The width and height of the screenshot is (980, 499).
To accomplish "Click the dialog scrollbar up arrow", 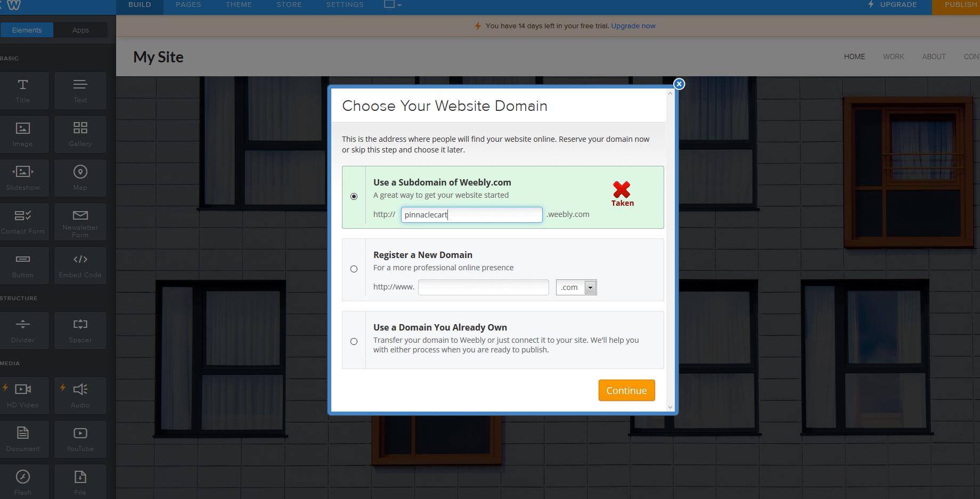I will coord(670,93).
